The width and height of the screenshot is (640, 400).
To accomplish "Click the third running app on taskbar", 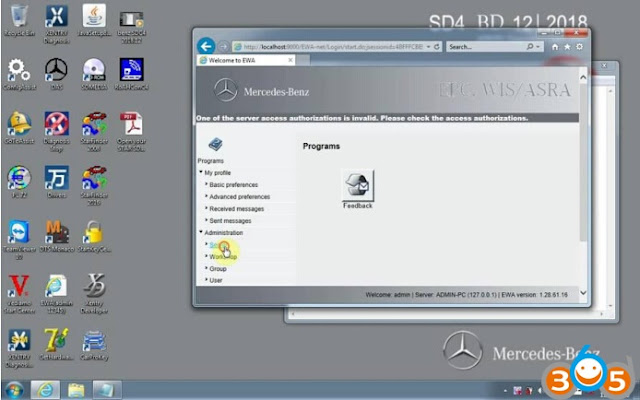I will pos(107,390).
